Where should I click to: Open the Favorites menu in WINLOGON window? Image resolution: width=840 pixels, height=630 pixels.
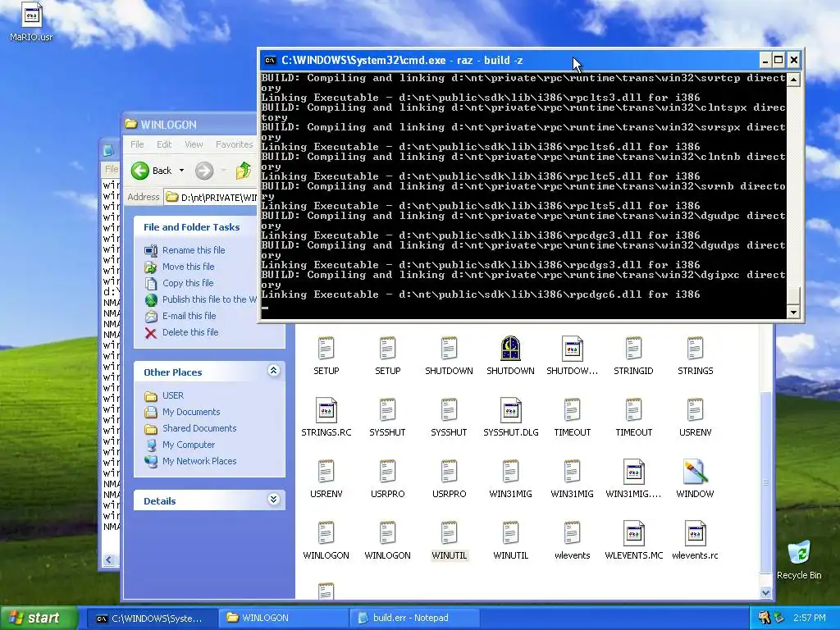(x=234, y=144)
